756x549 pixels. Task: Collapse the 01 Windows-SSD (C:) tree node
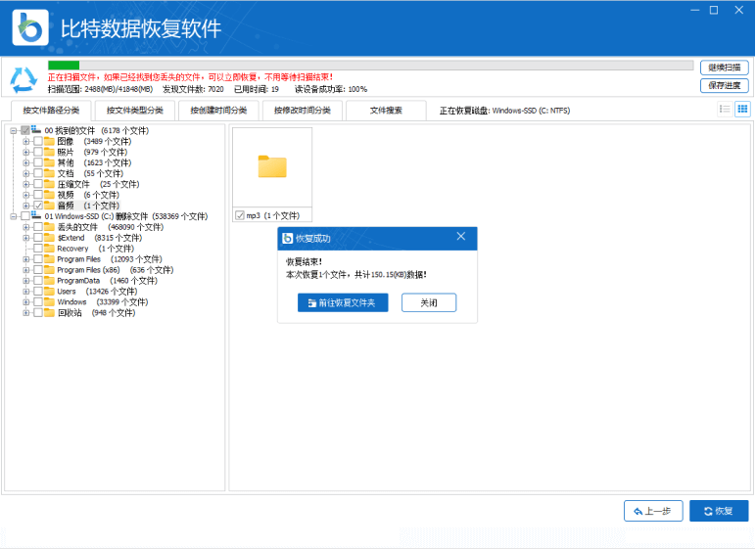pyautogui.click(x=14, y=216)
